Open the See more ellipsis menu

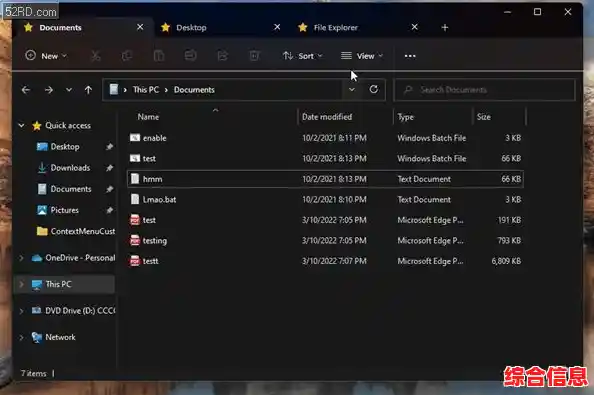click(410, 56)
